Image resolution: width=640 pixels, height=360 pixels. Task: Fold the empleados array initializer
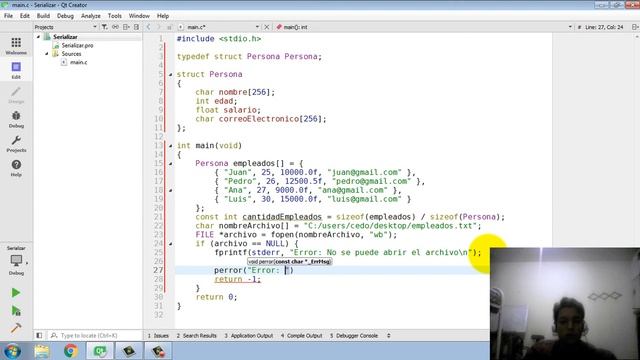[x=170, y=164]
